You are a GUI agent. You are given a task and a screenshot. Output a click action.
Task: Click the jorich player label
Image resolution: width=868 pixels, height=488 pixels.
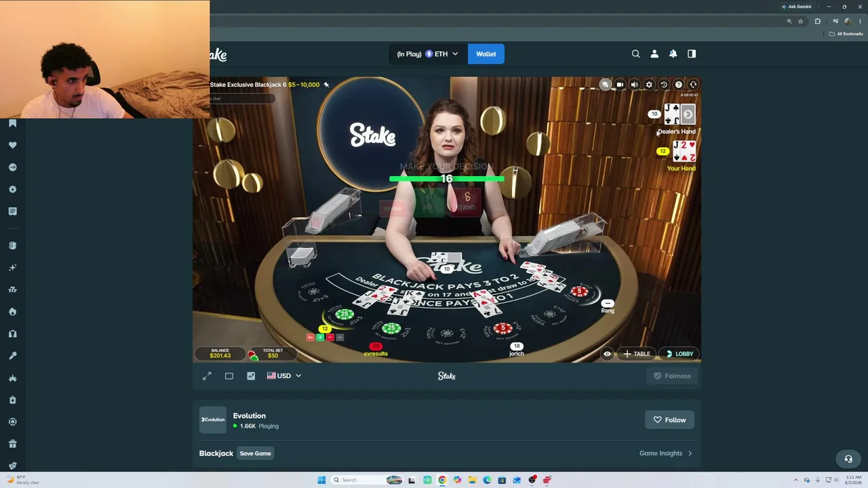[517, 354]
